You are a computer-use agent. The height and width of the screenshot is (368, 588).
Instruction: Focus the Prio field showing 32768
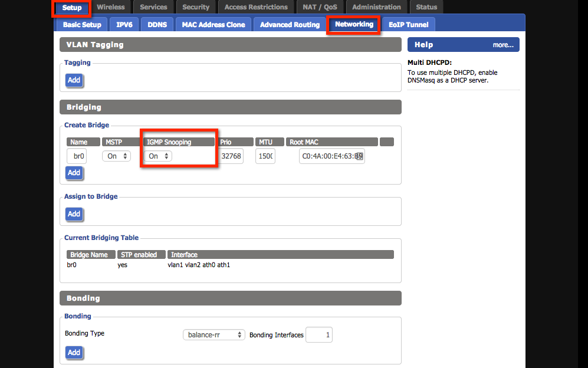tap(231, 156)
